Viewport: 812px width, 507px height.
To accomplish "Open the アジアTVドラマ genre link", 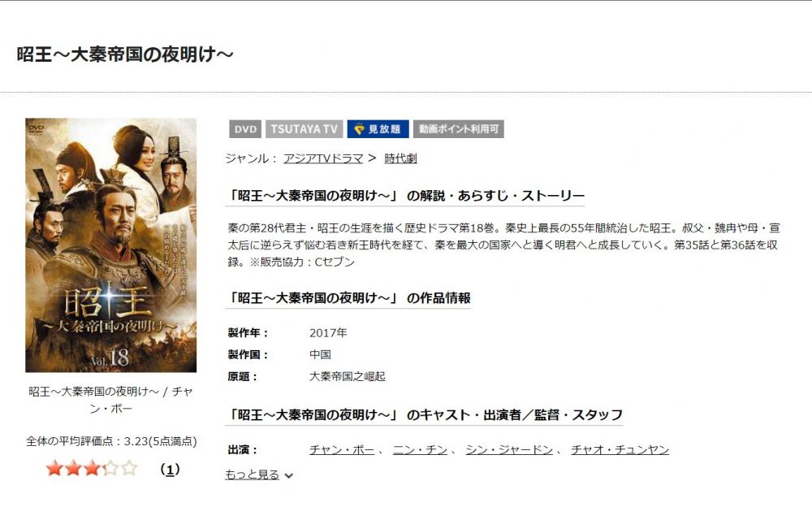I will pos(323,158).
